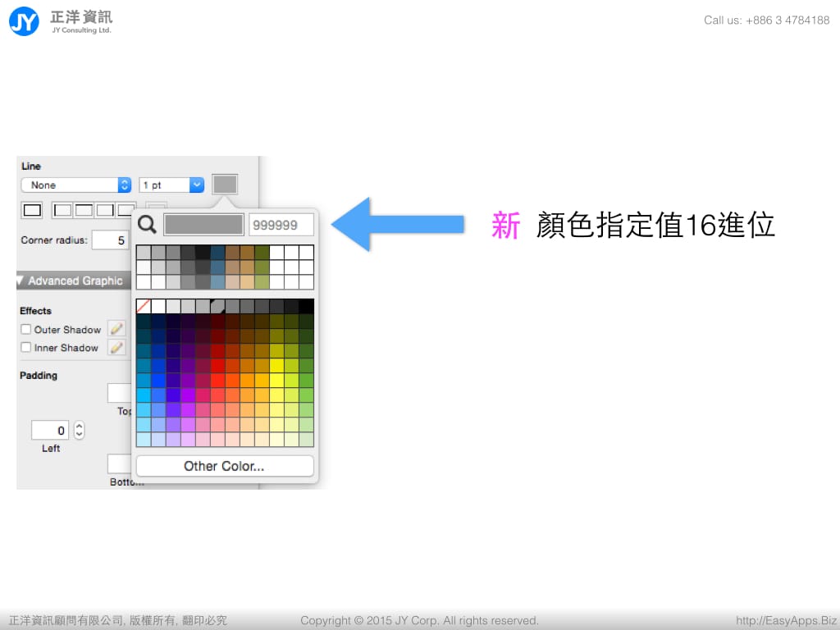Open the line style None dropdown
The image size is (840, 630).
(76, 185)
